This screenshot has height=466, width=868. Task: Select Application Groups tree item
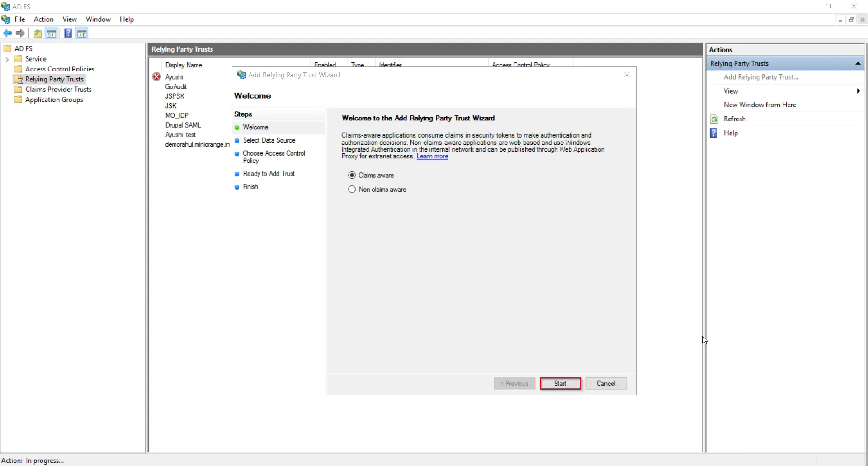54,100
